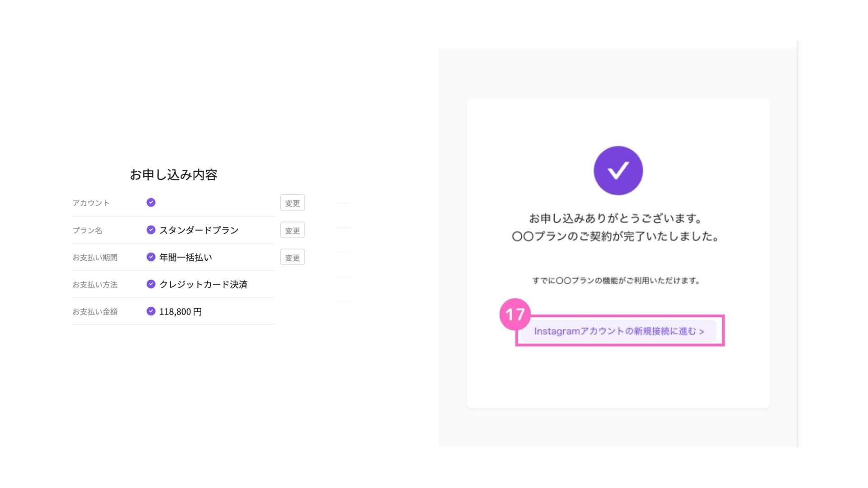
Task: Click the お支払い金額 row label
Action: point(95,312)
